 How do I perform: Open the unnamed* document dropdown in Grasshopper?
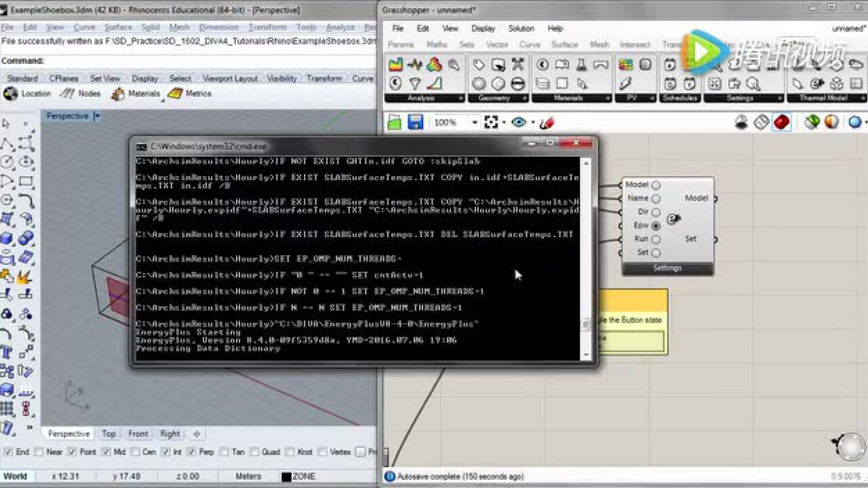click(x=849, y=28)
